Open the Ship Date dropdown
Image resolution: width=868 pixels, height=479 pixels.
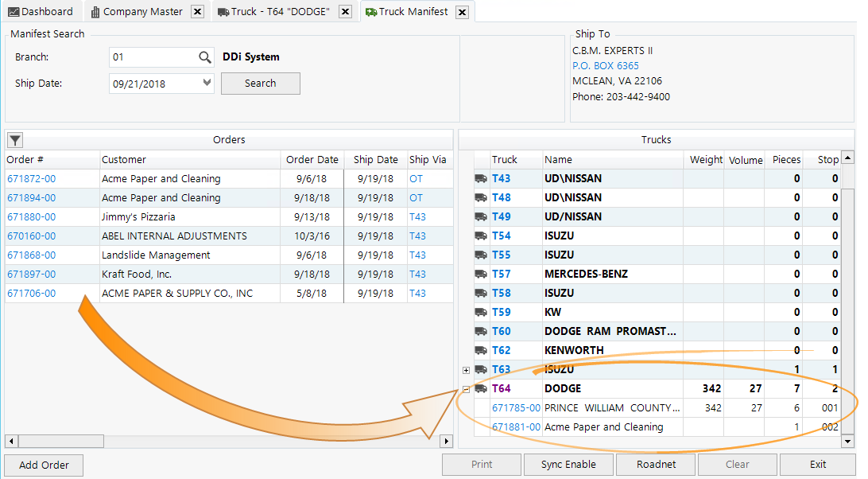click(x=207, y=83)
